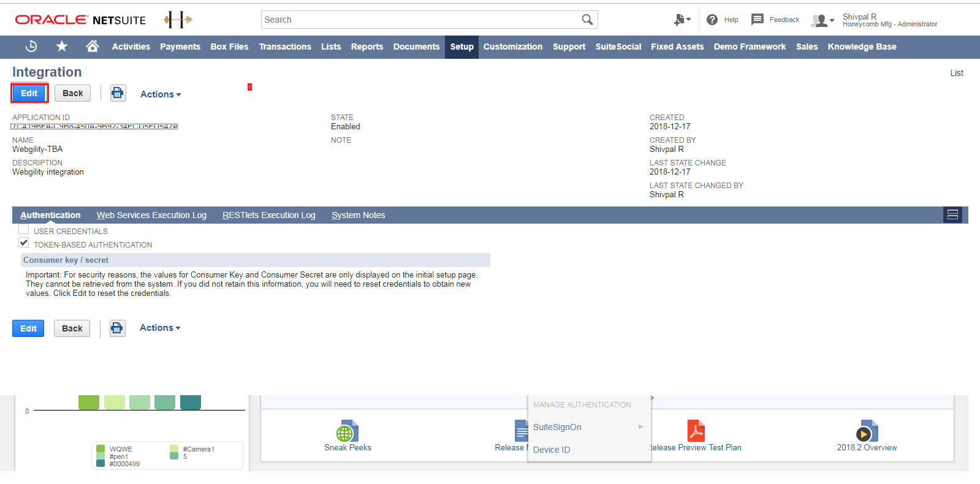980x484 pixels.
Task: Click the Oracle NetSuite logo
Action: tap(80, 20)
